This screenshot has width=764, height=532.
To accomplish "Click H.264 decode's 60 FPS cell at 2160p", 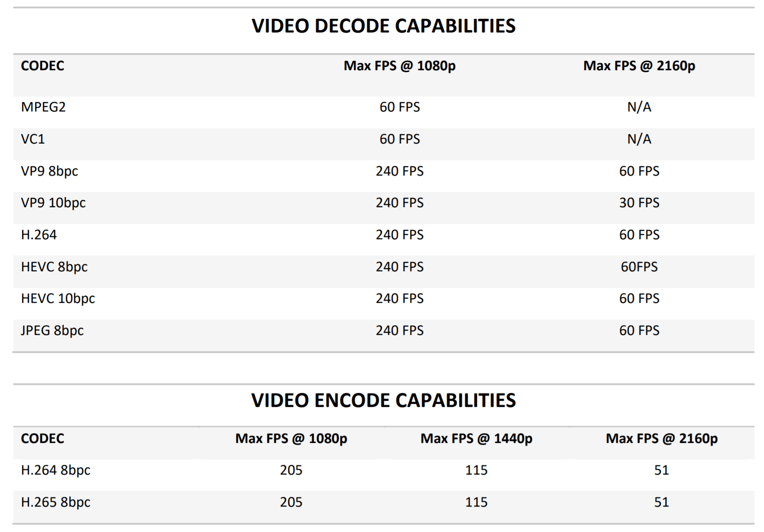I will [x=639, y=235].
